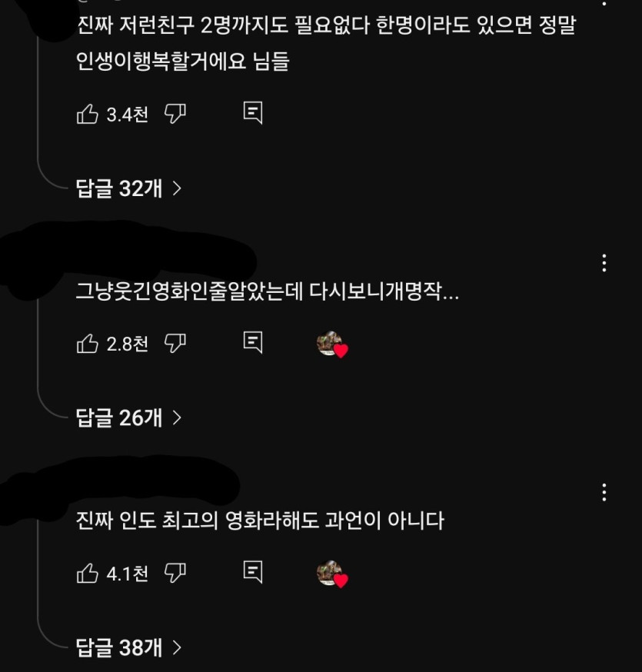This screenshot has width=642, height=672.
Task: Open reply box for 2.8천 likes comment
Action: (253, 342)
